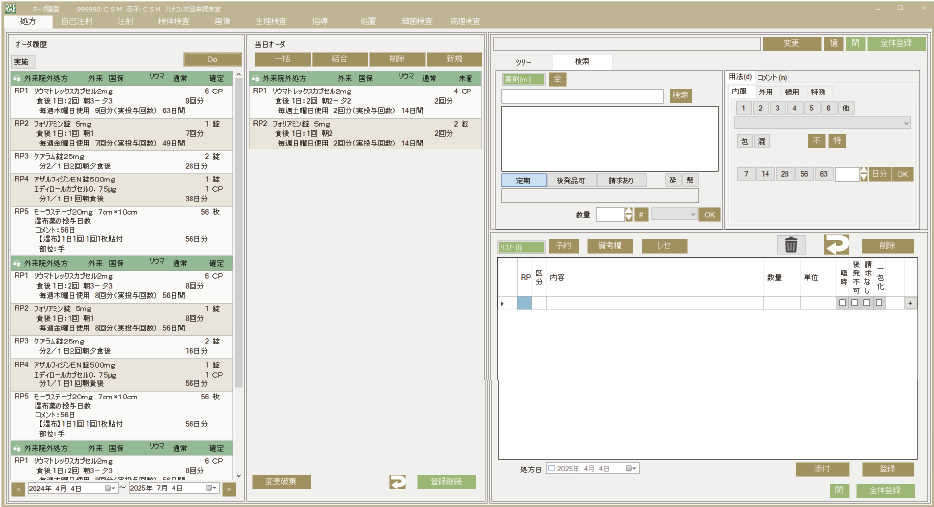Click the 結合 button
This screenshot has height=507, width=934.
click(340, 59)
